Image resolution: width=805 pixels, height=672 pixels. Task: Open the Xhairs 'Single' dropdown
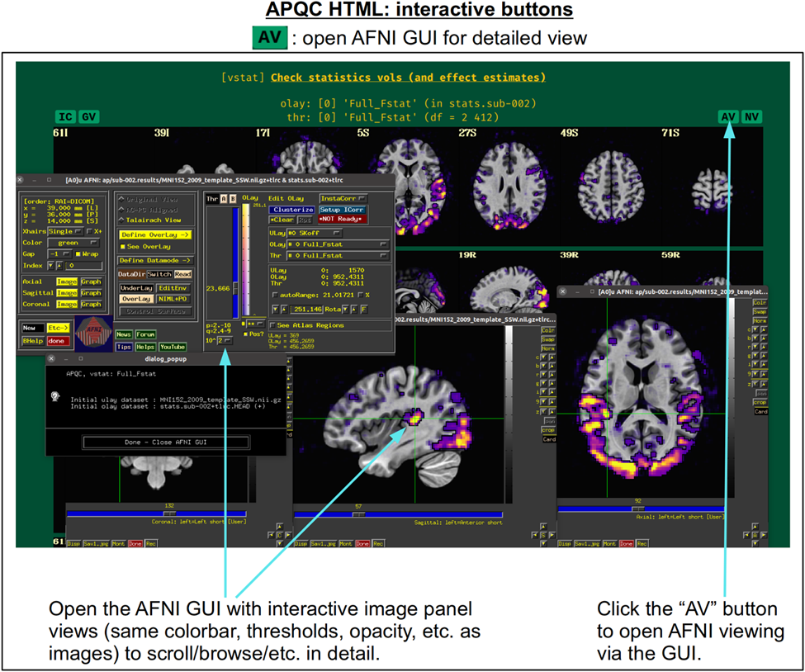tap(66, 231)
